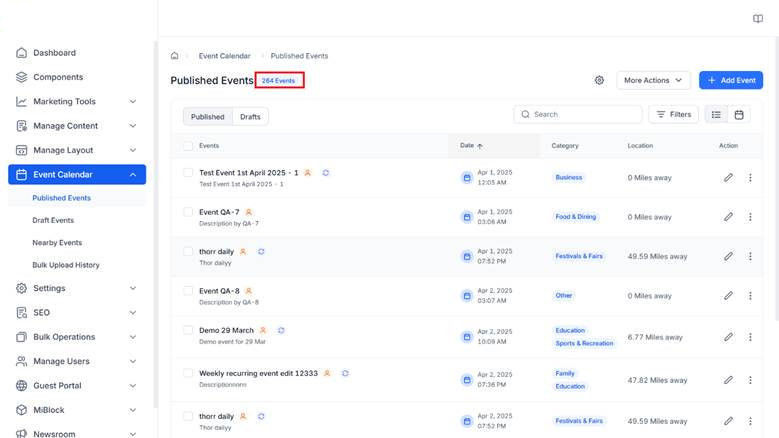Screen dimensions: 779x438
Task: Expand Bulk Operations menu
Action: pos(77,337)
